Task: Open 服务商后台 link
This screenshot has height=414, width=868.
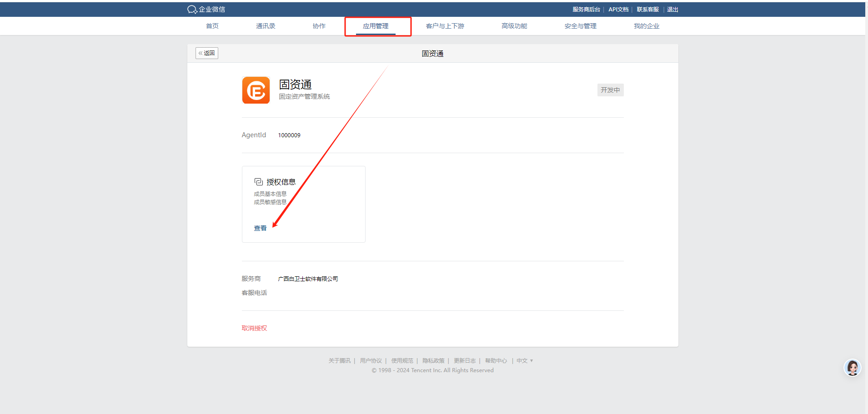Action: pyautogui.click(x=586, y=10)
